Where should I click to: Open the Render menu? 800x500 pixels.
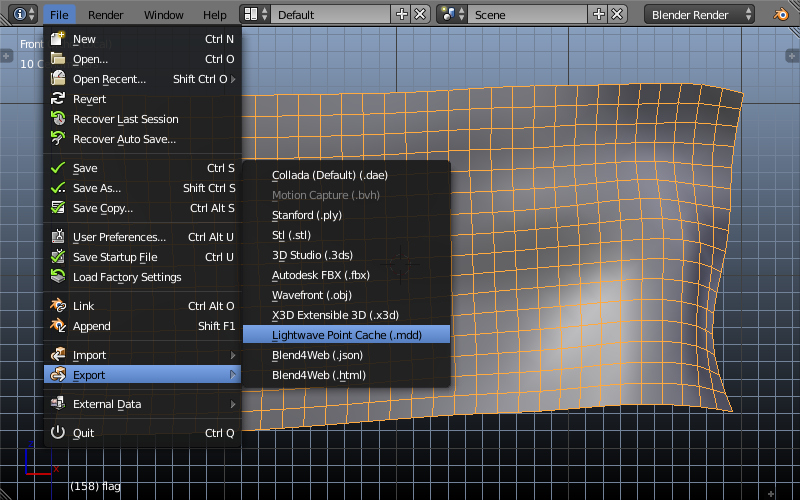pos(106,15)
